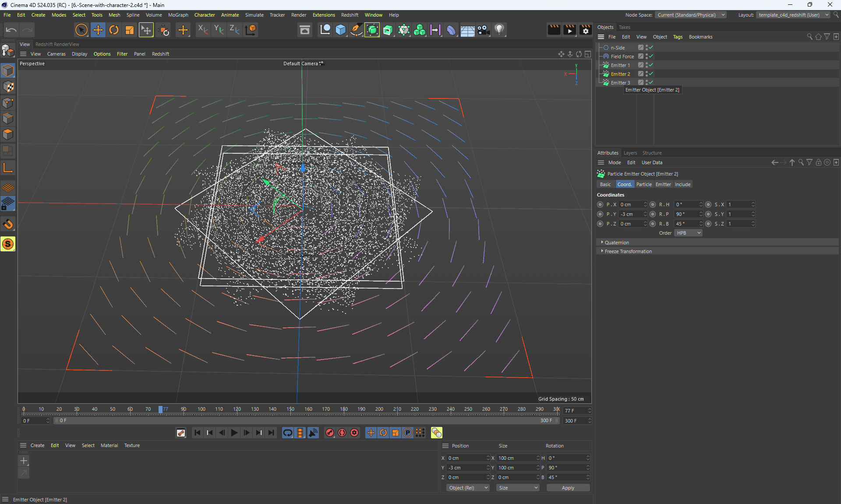Select the Rotate tool
Screen dimensions: 841x504
(114, 30)
